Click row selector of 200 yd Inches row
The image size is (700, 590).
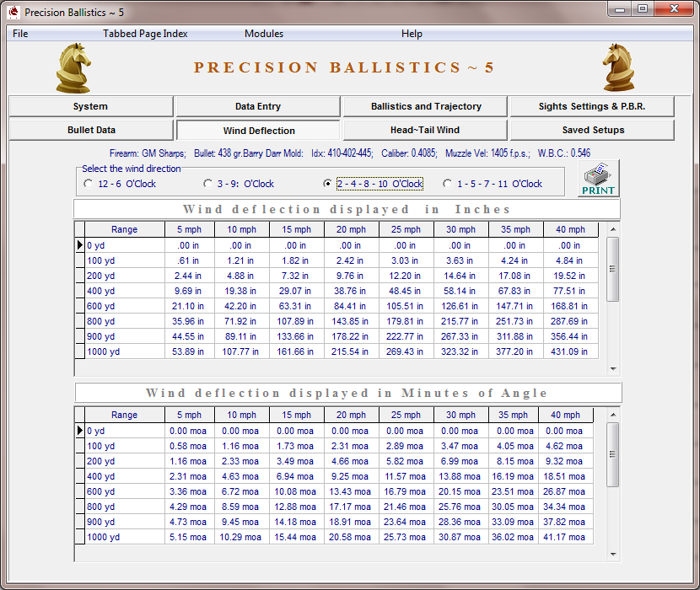click(x=79, y=276)
